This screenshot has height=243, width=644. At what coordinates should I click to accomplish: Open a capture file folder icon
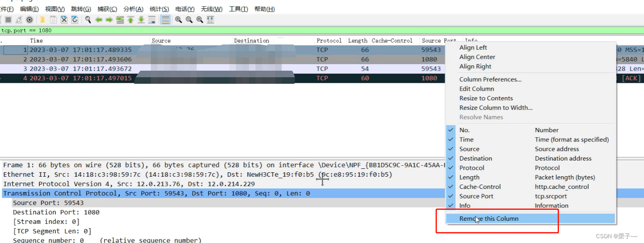42,20
